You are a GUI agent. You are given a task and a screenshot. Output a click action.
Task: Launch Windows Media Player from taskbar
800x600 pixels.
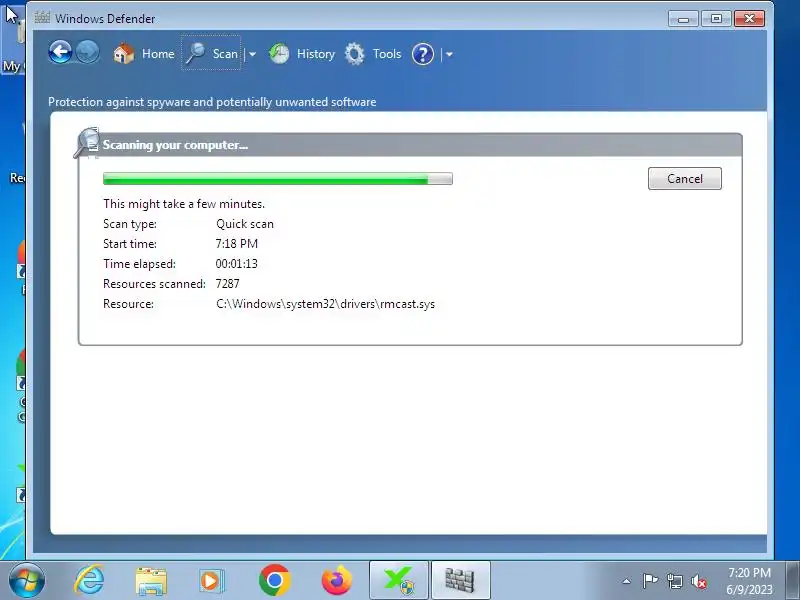212,581
